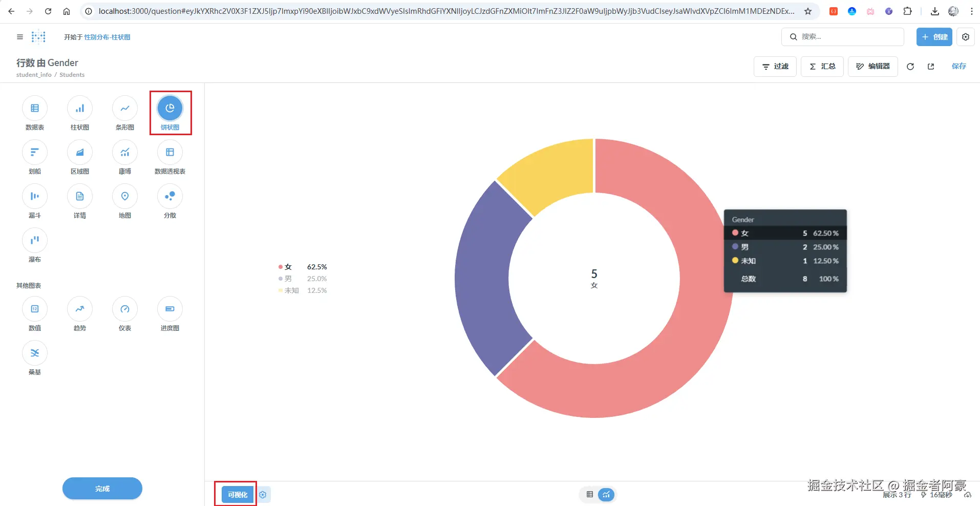Open the 编辑器 query editor

tap(873, 67)
